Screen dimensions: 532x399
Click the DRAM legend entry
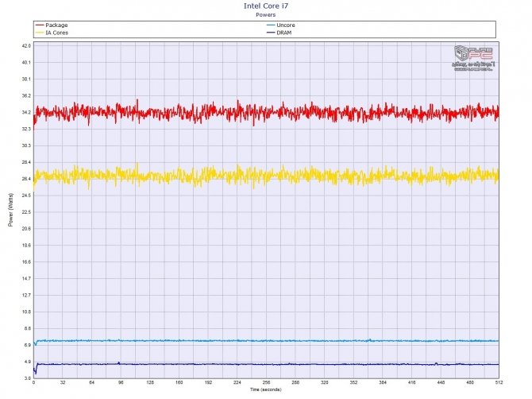279,33
